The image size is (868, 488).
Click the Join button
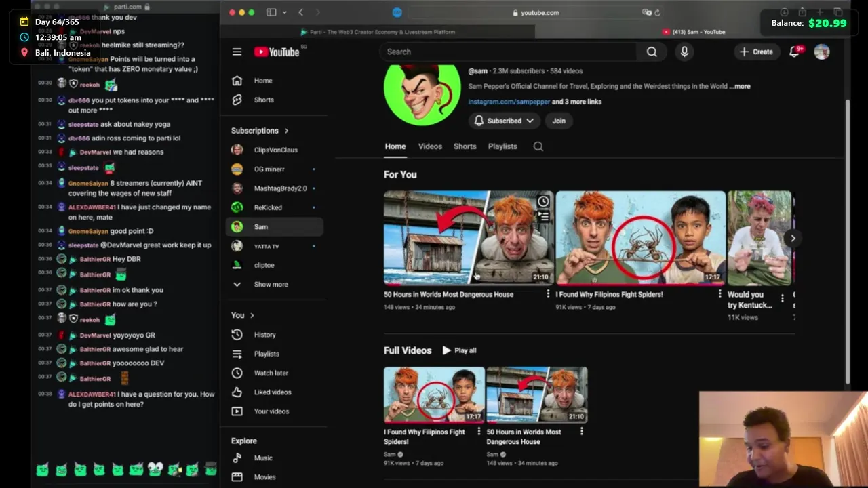(x=559, y=121)
